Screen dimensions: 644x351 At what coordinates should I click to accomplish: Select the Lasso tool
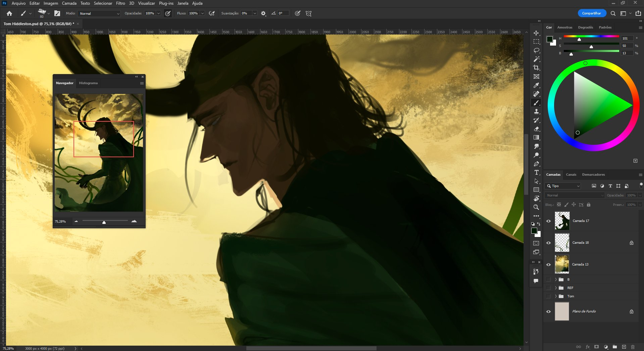536,50
